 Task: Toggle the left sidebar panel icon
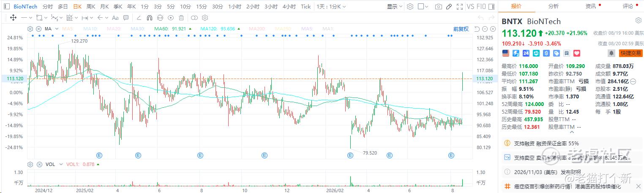[7, 6]
